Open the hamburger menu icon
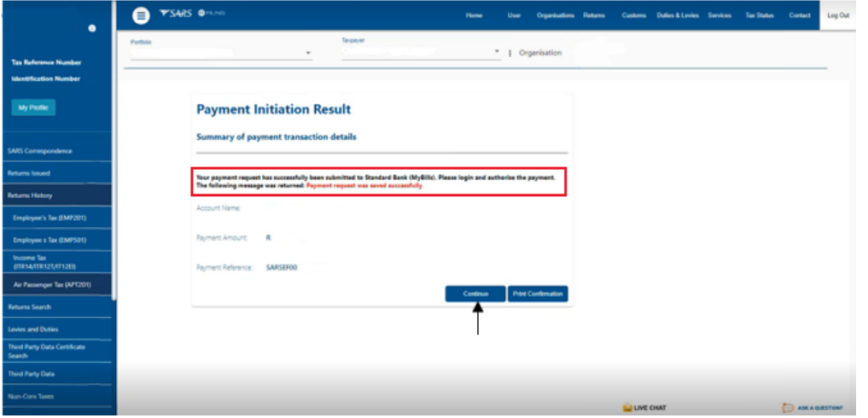This screenshot has width=868, height=418. pyautogui.click(x=142, y=15)
